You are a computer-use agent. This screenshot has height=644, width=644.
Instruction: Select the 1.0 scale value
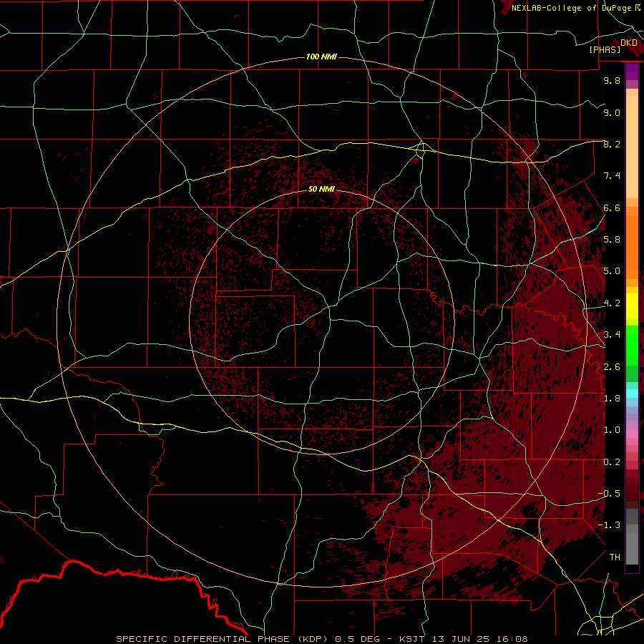click(x=612, y=430)
